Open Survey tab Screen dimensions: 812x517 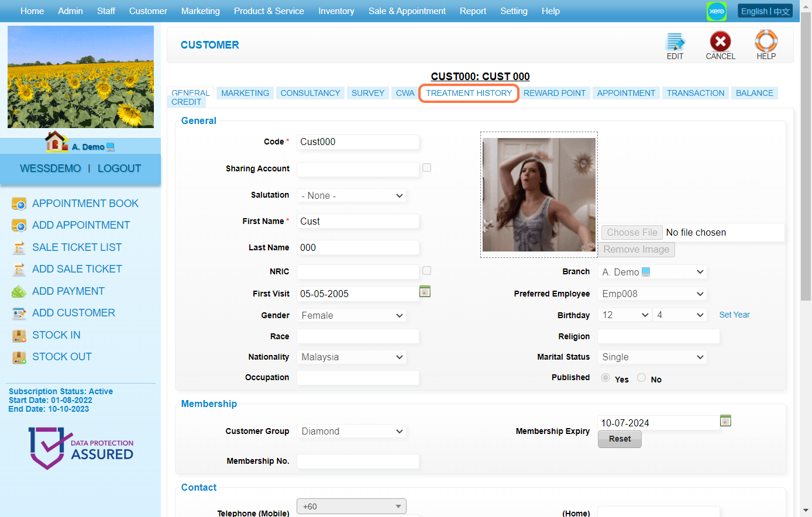[368, 93]
